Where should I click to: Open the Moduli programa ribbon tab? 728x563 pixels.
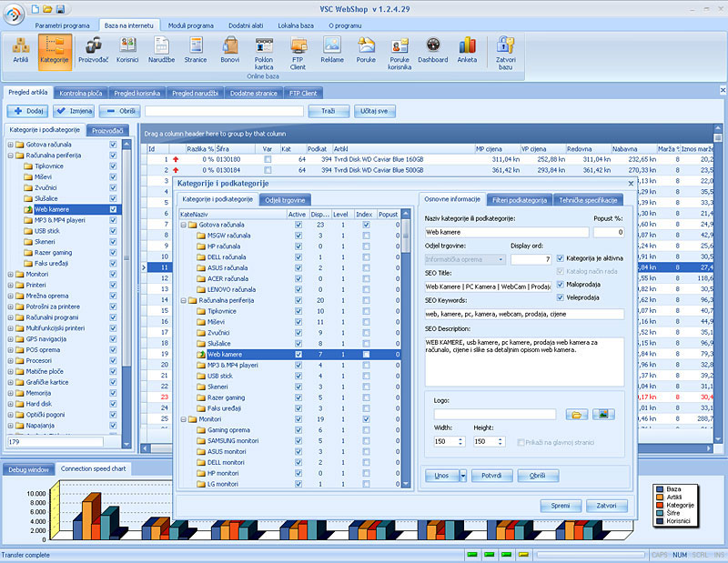pos(191,25)
